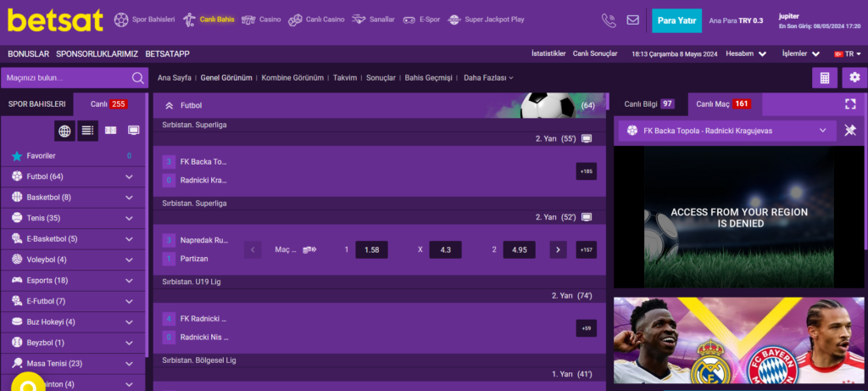This screenshot has width=868, height=391.
Task: Open the Daha Fazlası dropdown menu
Action: (488, 78)
